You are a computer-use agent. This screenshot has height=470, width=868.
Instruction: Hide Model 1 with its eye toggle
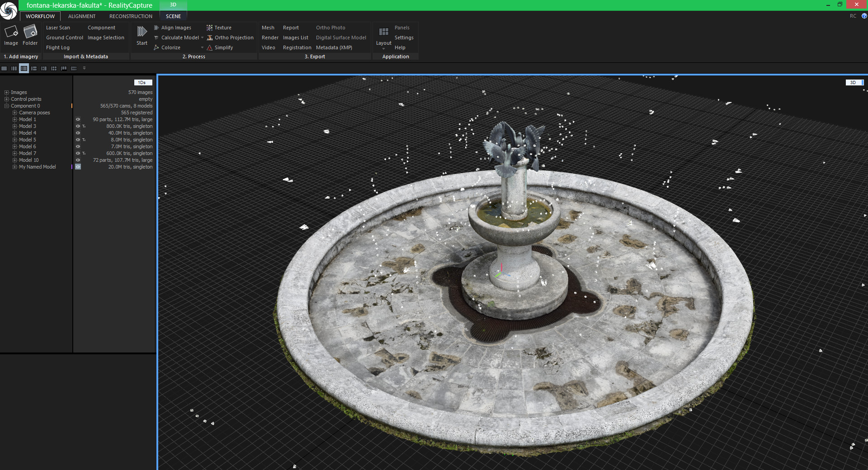pyautogui.click(x=78, y=119)
